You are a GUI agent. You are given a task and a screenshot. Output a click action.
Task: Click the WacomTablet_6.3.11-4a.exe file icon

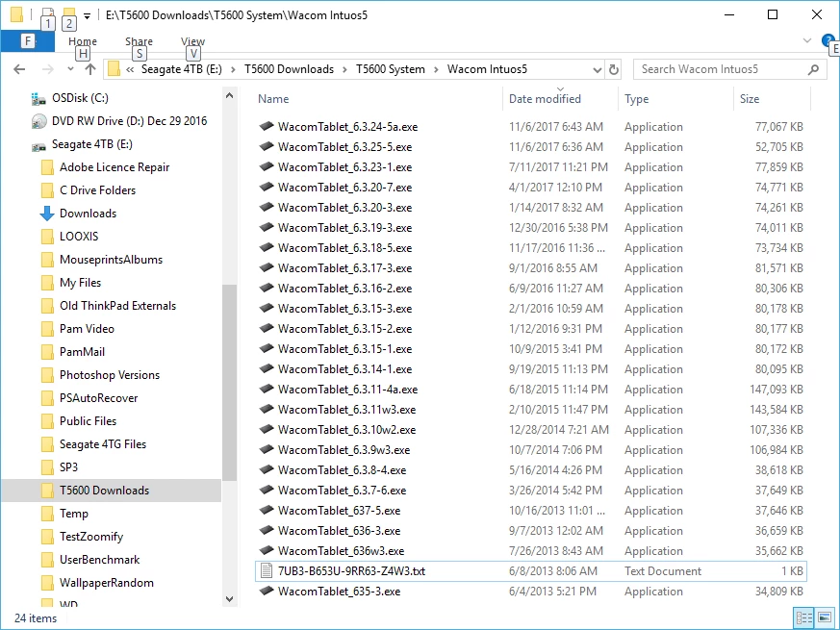click(x=267, y=389)
